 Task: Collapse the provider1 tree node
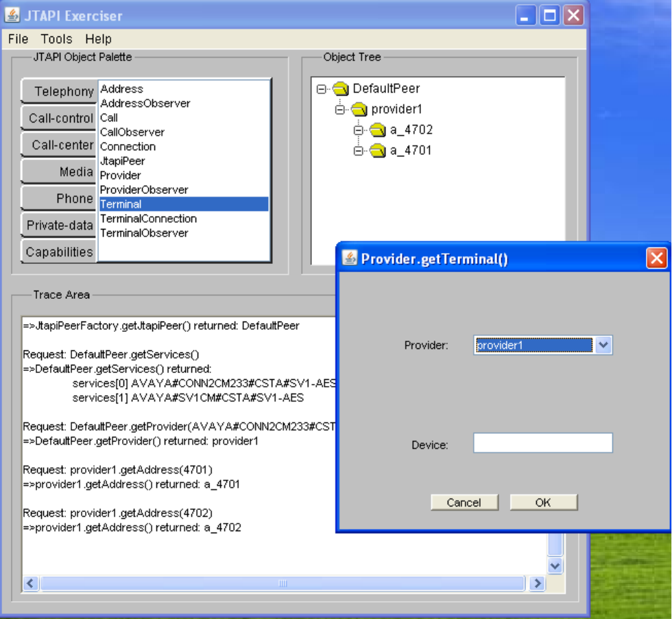pyautogui.click(x=339, y=110)
